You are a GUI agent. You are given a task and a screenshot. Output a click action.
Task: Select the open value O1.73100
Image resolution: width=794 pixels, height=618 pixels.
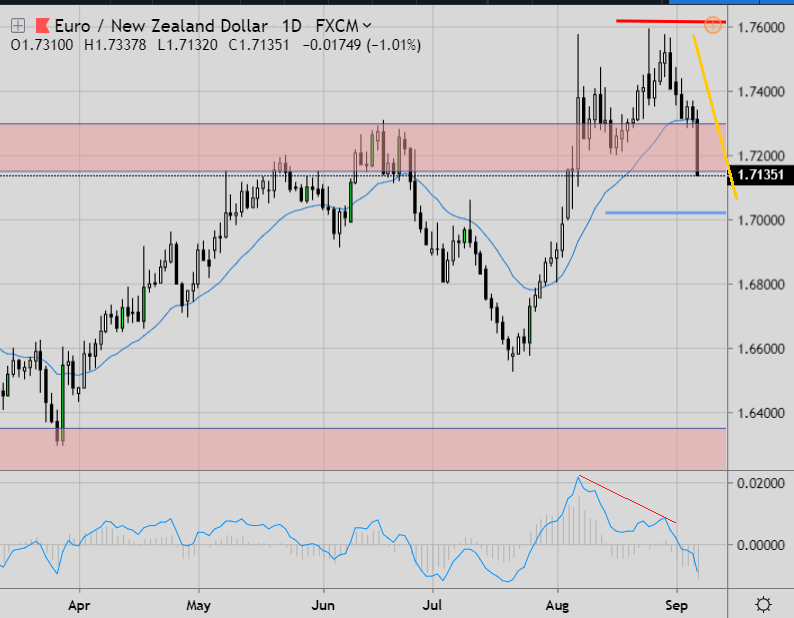[42, 45]
